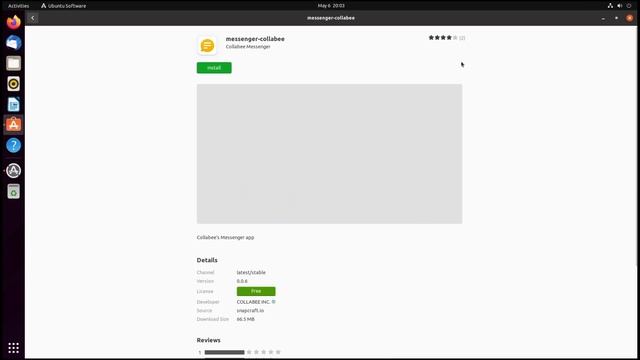The image size is (640, 360).
Task: Open LibreOffice Writer from the dock
Action: pyautogui.click(x=13, y=104)
